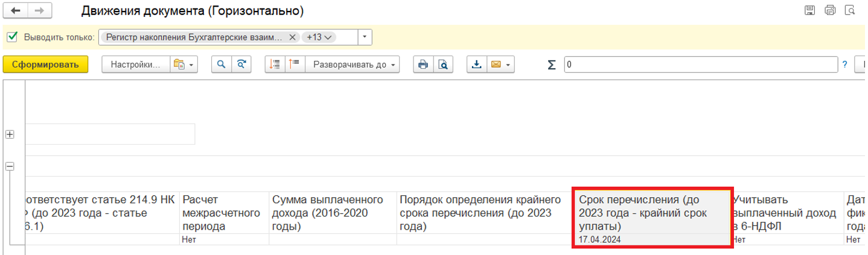Collapse all groups icon

275,65
